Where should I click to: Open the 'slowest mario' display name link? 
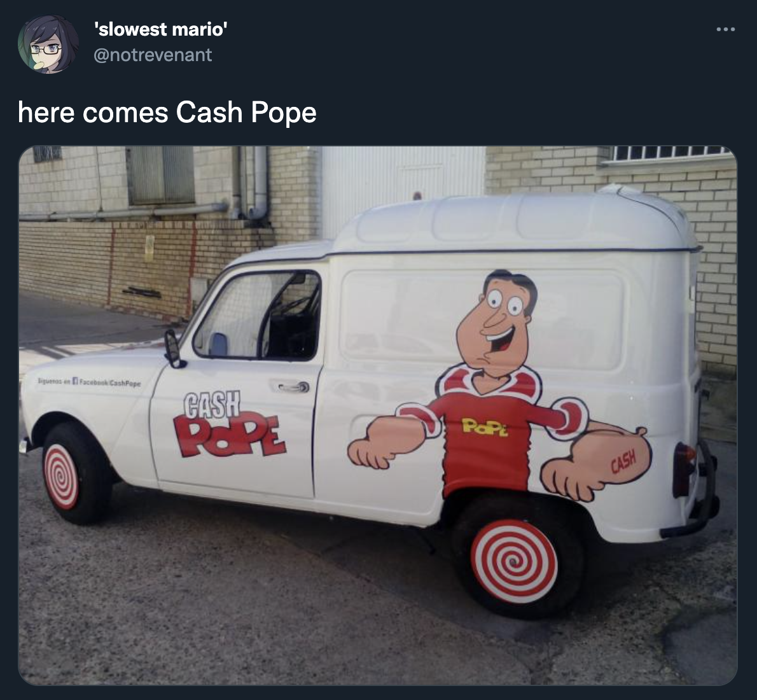pyautogui.click(x=161, y=29)
